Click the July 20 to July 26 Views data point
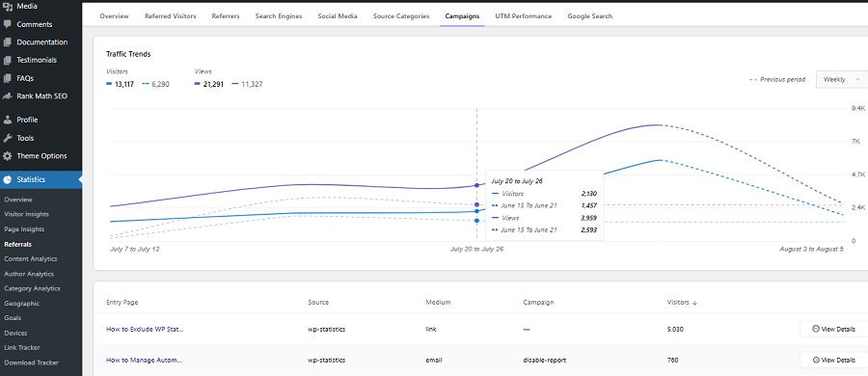The image size is (868, 376). coord(476,185)
